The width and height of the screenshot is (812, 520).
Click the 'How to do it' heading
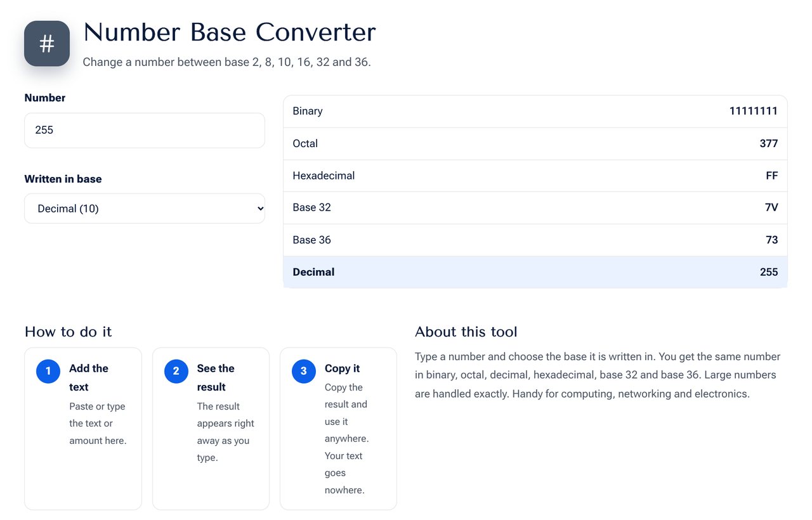(68, 332)
